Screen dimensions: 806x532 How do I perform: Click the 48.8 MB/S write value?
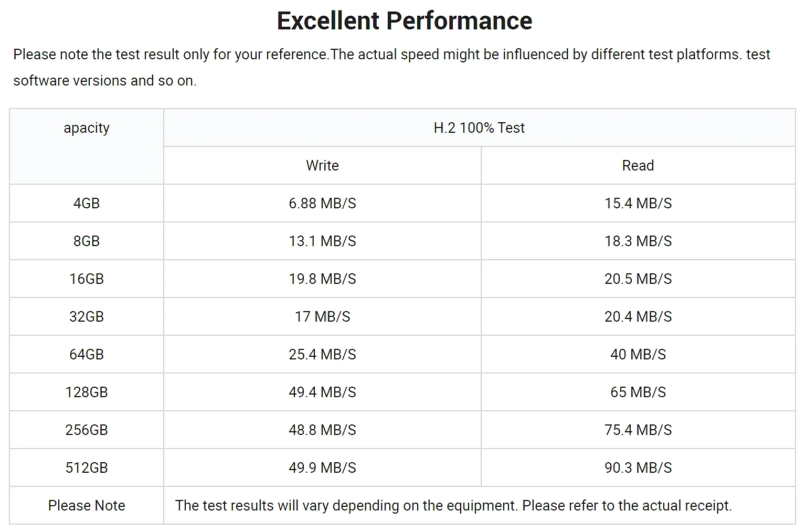322,430
